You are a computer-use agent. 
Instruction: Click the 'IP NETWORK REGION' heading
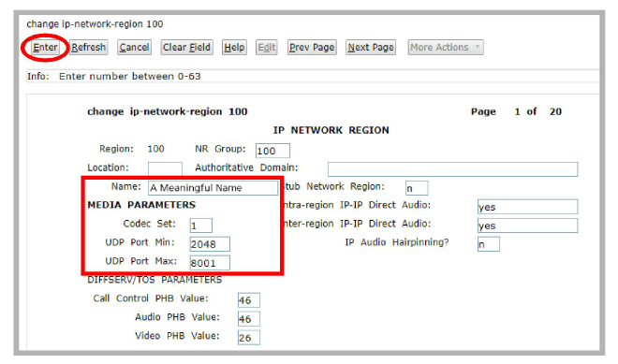click(331, 130)
